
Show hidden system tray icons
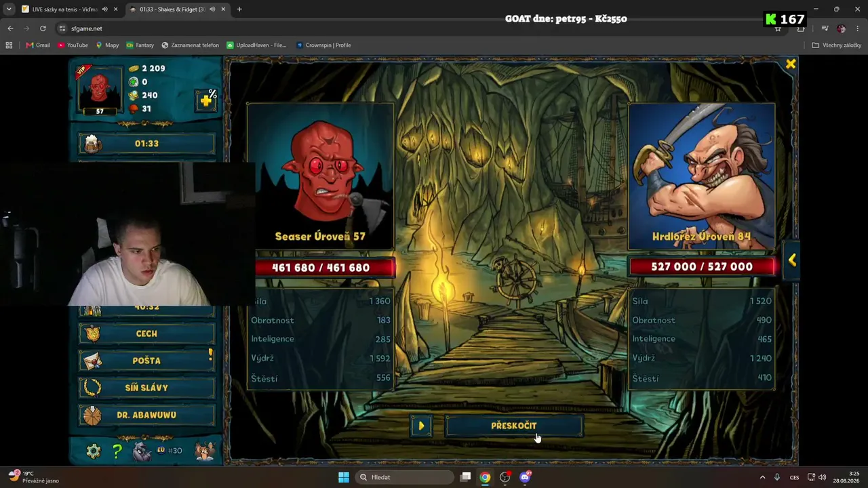click(762, 477)
